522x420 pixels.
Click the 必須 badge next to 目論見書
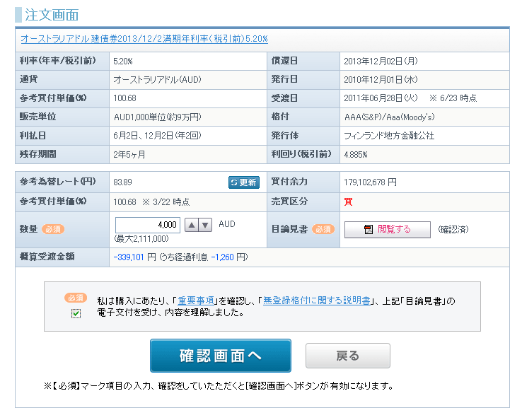(x=323, y=229)
